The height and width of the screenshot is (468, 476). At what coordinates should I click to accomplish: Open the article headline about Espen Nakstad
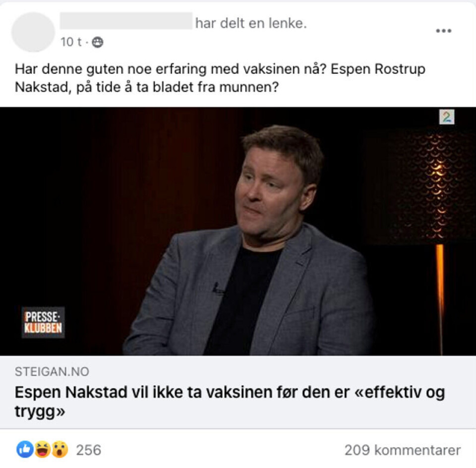(230, 402)
